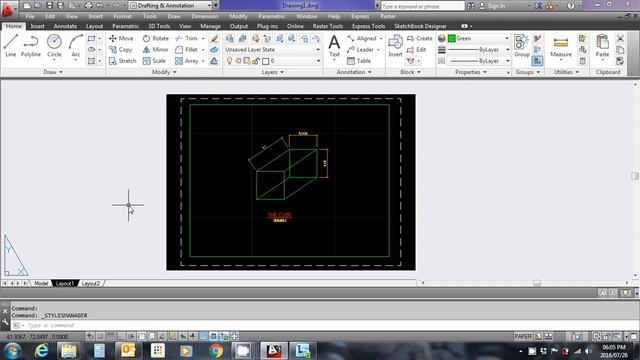Click the color wheel object color icon
Screen dimensions: 640x360
[x=442, y=38]
